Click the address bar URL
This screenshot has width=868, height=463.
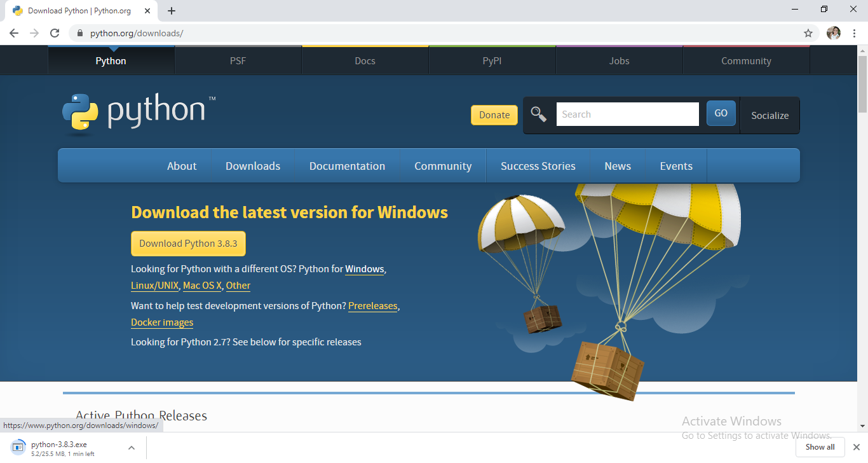coord(137,33)
